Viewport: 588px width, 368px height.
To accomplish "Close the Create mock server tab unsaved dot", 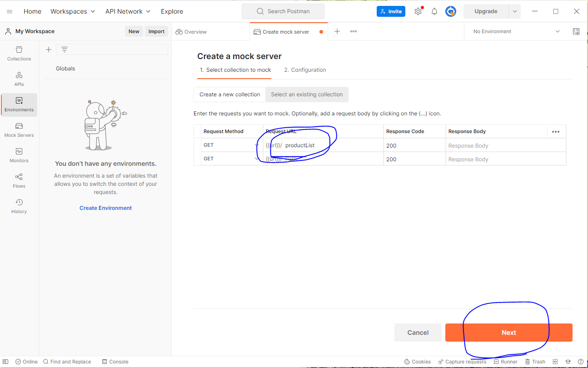I will (x=321, y=32).
